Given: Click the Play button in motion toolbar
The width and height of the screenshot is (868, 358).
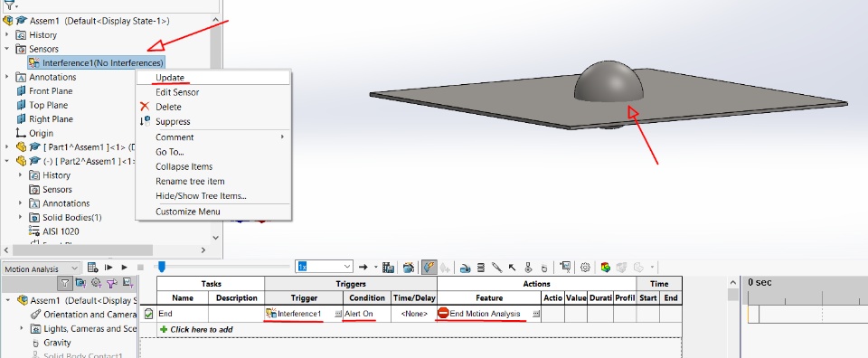Looking at the screenshot, I should point(125,268).
